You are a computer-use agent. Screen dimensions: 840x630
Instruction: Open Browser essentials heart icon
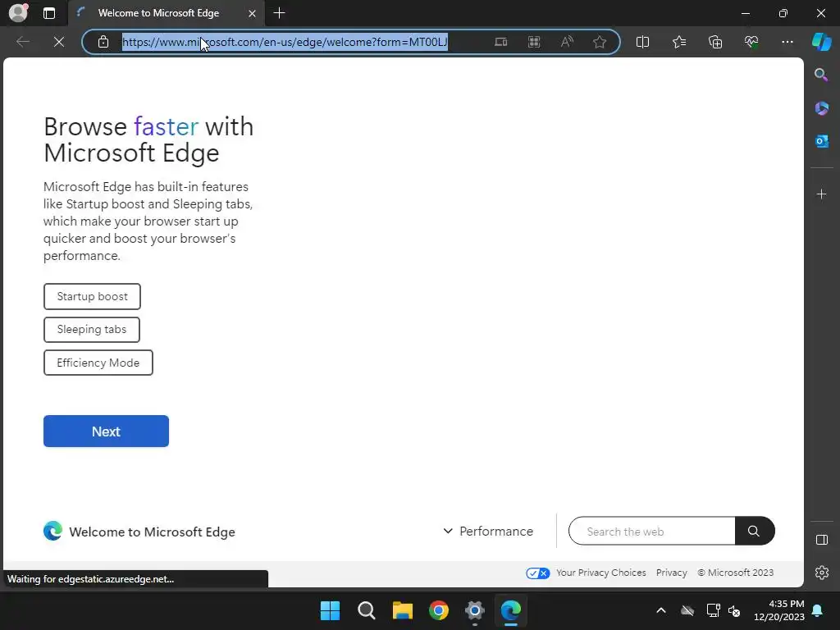(751, 42)
